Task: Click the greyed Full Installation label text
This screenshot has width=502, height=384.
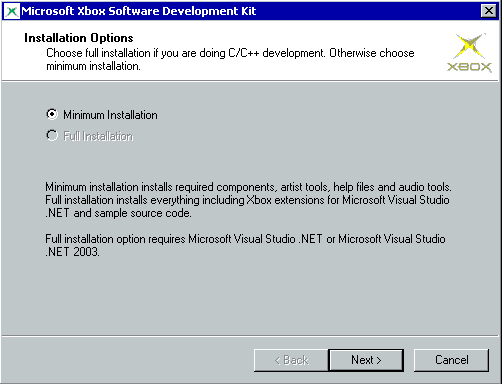Action: tap(98, 136)
